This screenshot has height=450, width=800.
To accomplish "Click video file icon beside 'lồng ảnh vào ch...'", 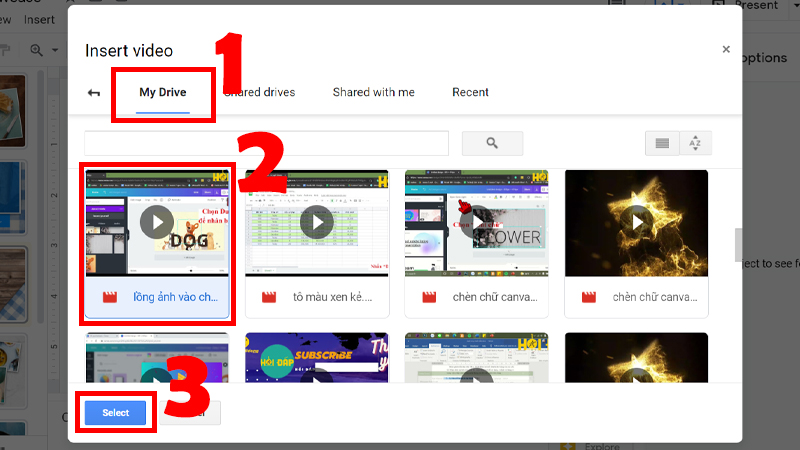I will coord(110,297).
